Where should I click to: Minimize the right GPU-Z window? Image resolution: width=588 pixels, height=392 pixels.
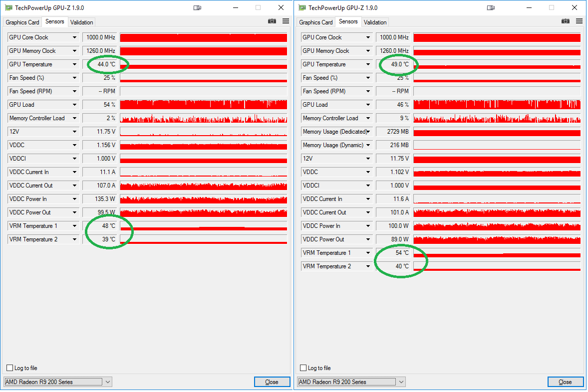(x=529, y=7)
